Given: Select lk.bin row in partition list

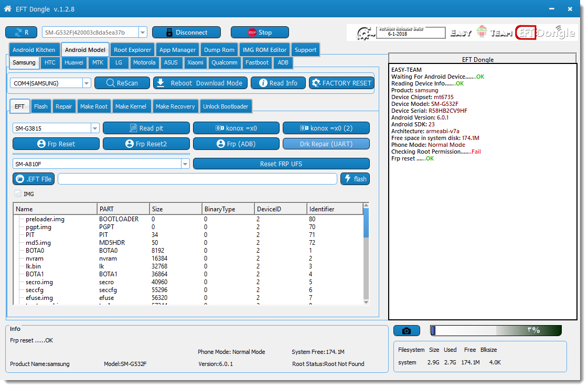Looking at the screenshot, I should 188,266.
